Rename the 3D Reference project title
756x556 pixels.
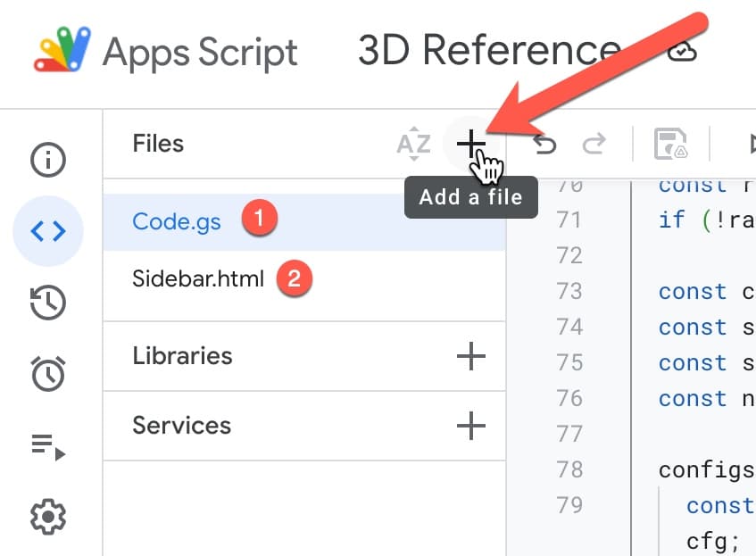click(489, 49)
